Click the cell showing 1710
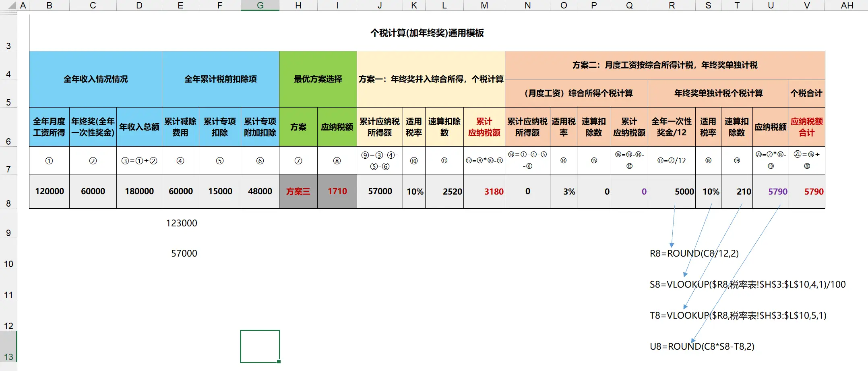The height and width of the screenshot is (371, 868). (x=337, y=192)
